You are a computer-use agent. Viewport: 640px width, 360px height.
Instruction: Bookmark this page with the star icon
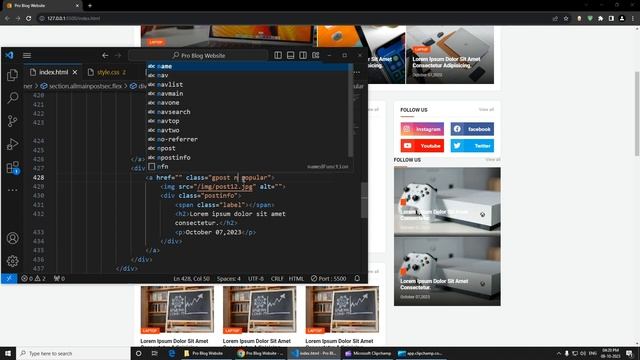[566, 18]
